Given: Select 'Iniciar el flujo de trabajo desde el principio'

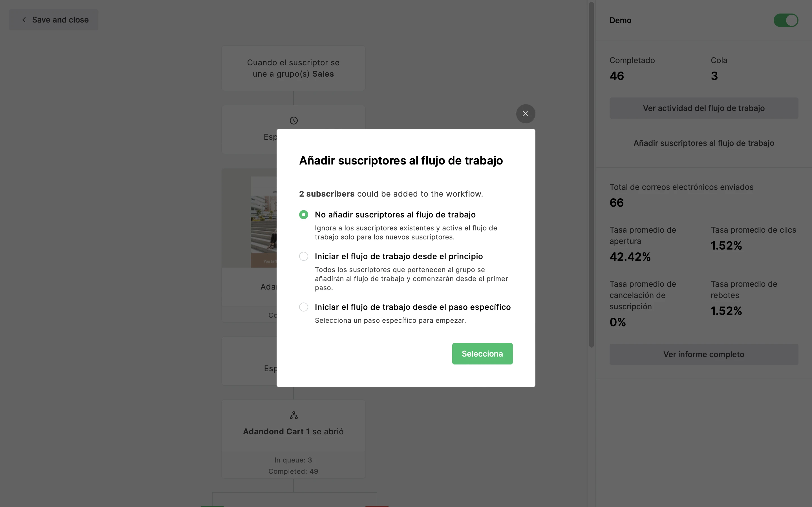Looking at the screenshot, I should point(303,257).
